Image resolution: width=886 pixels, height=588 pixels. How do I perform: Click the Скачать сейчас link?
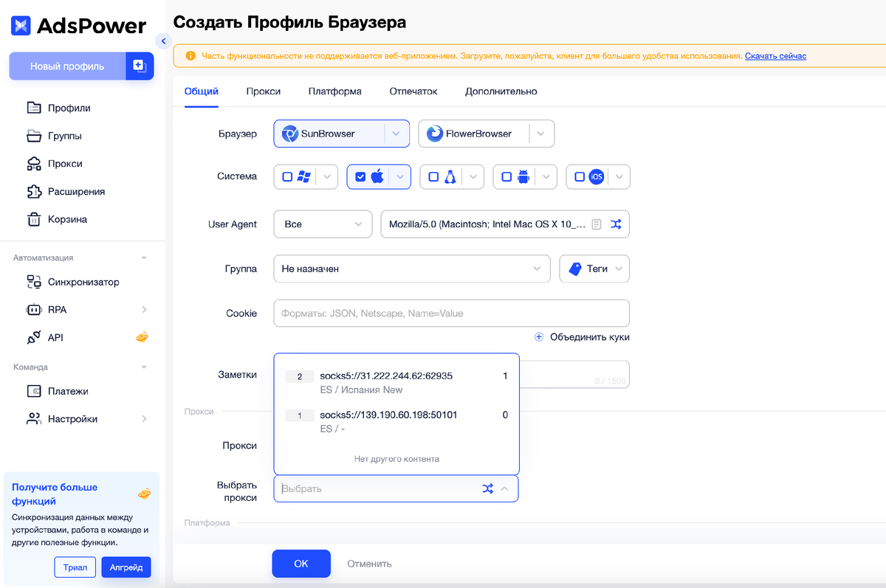[x=775, y=56]
